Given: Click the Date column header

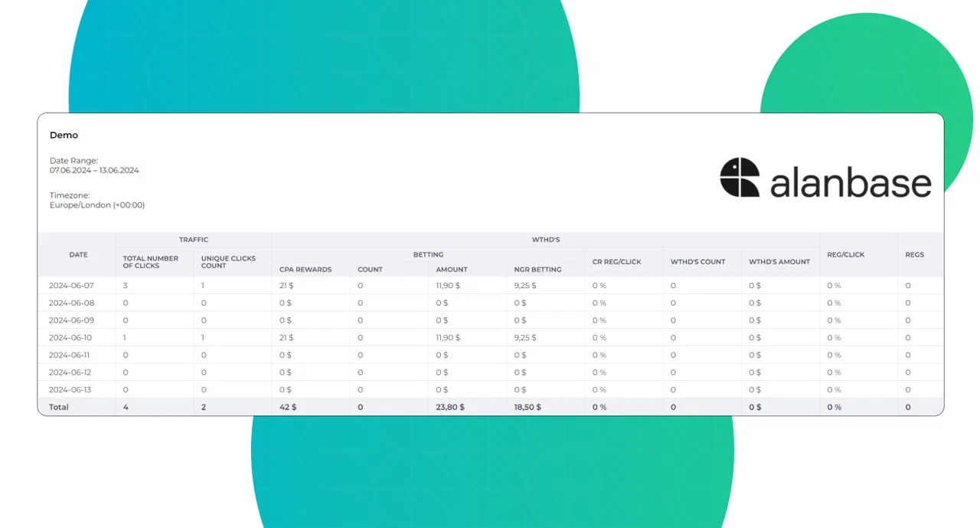Looking at the screenshot, I should point(78,254).
